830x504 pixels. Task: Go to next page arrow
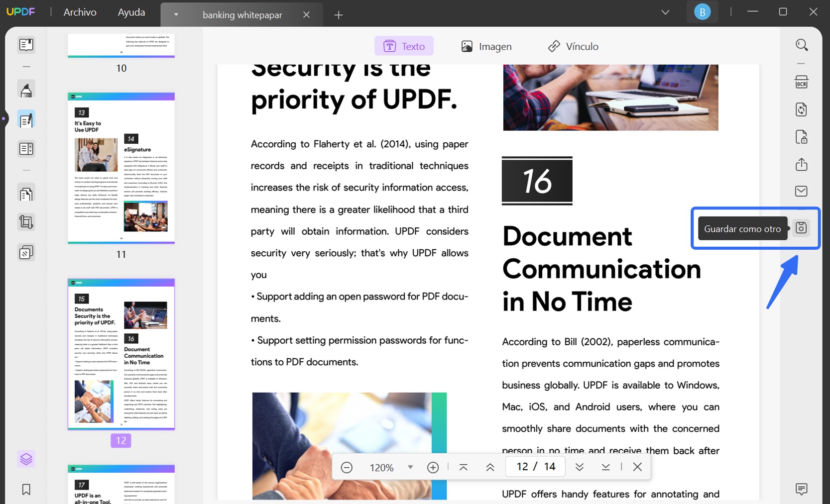(x=579, y=467)
